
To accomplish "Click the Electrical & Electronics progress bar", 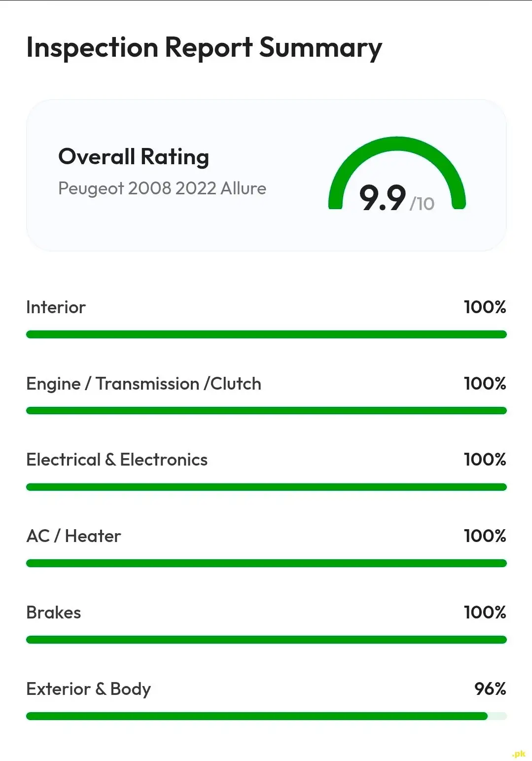I will [266, 487].
